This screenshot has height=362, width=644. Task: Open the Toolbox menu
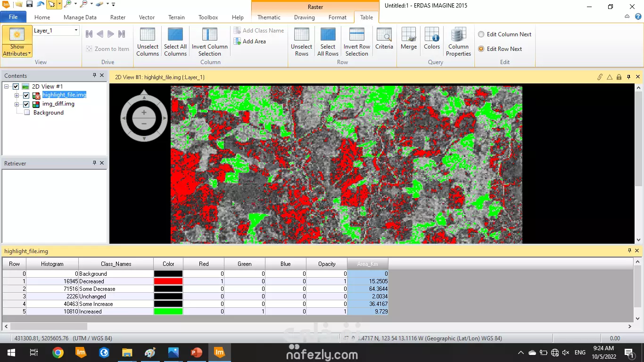click(208, 17)
